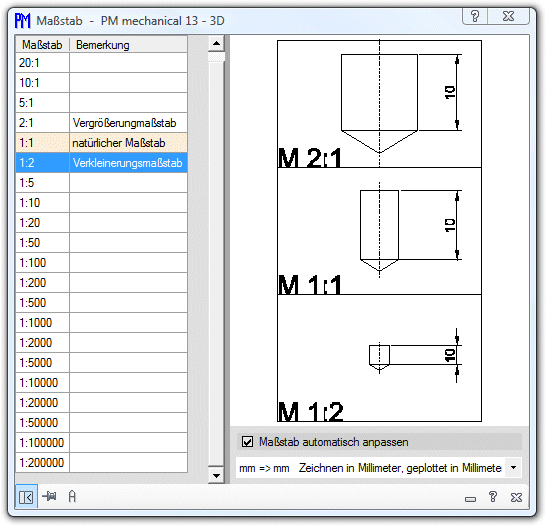Click the Bemerkung column header

click(x=128, y=45)
